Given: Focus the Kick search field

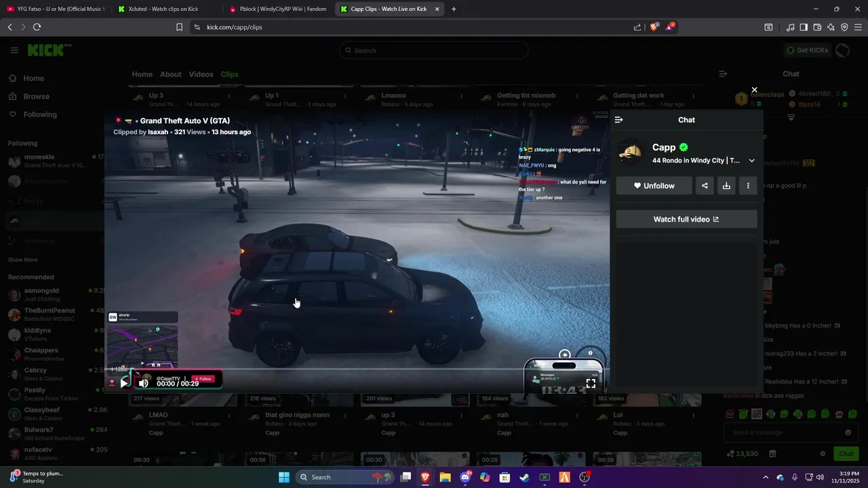Looking at the screenshot, I should pyautogui.click(x=434, y=50).
